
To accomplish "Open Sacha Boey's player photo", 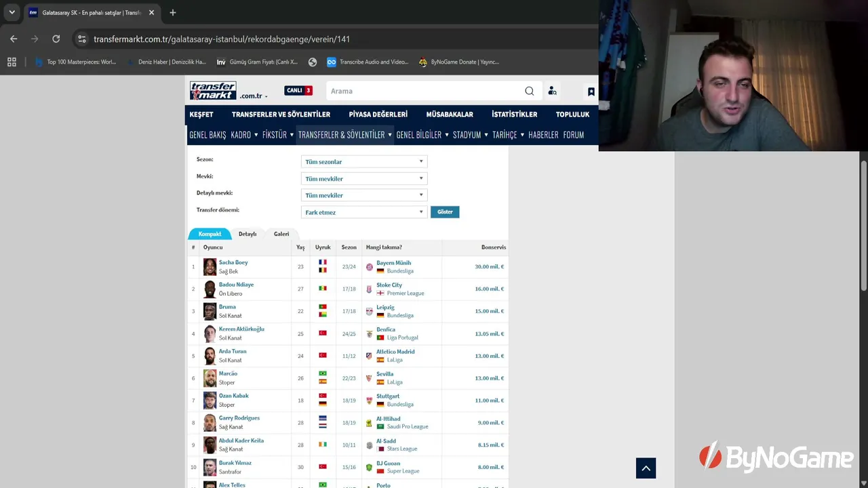I will pyautogui.click(x=210, y=267).
